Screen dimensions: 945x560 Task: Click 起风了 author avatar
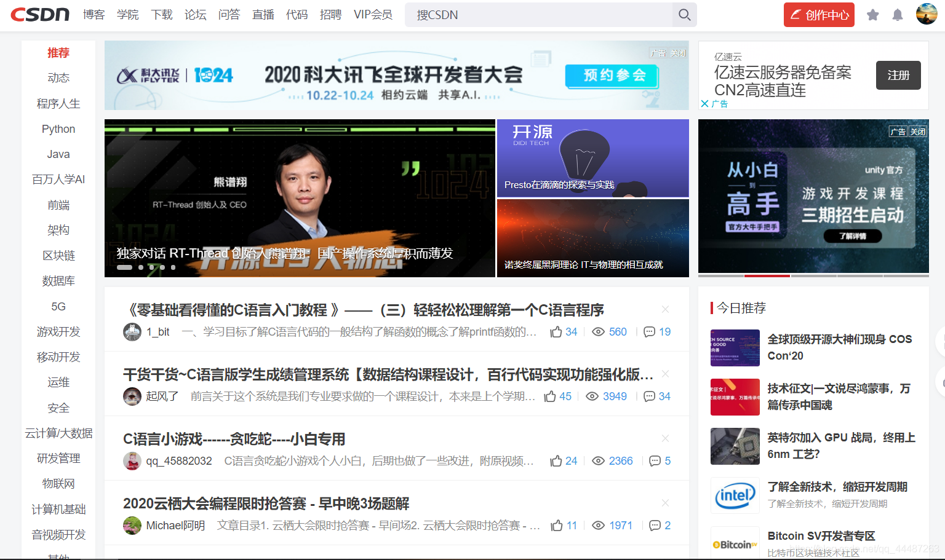[132, 396]
